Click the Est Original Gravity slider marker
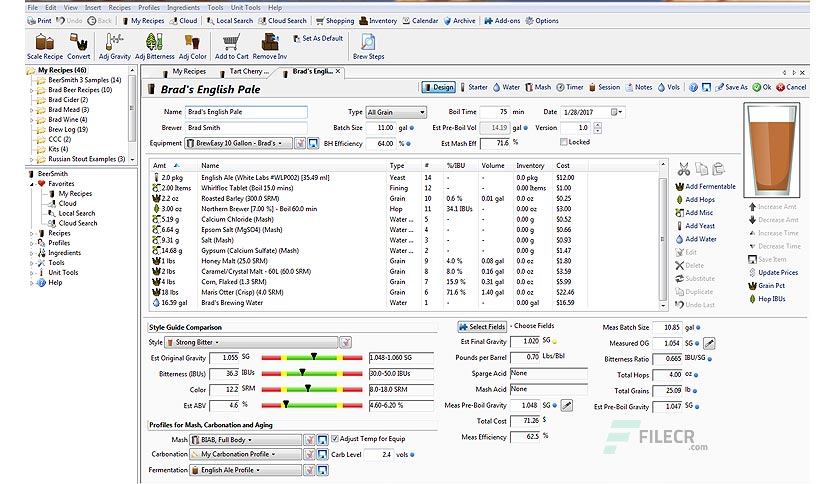Image resolution: width=836 pixels, height=484 pixels. point(314,357)
